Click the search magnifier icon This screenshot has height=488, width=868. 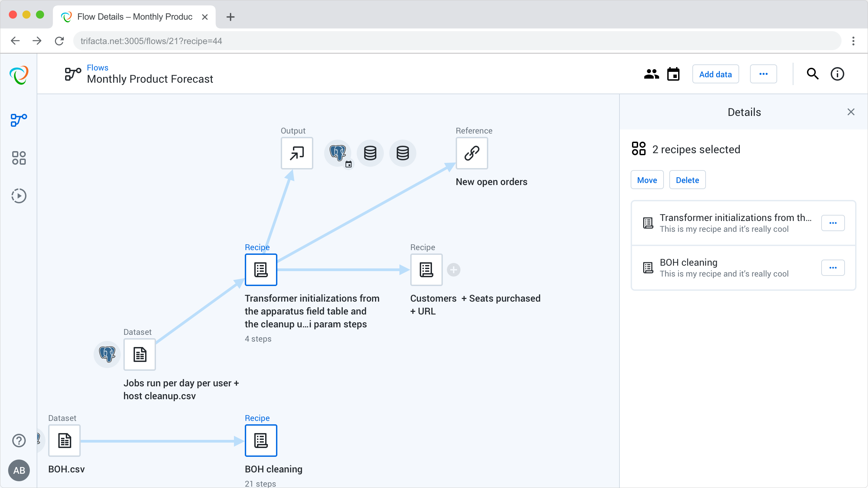812,74
